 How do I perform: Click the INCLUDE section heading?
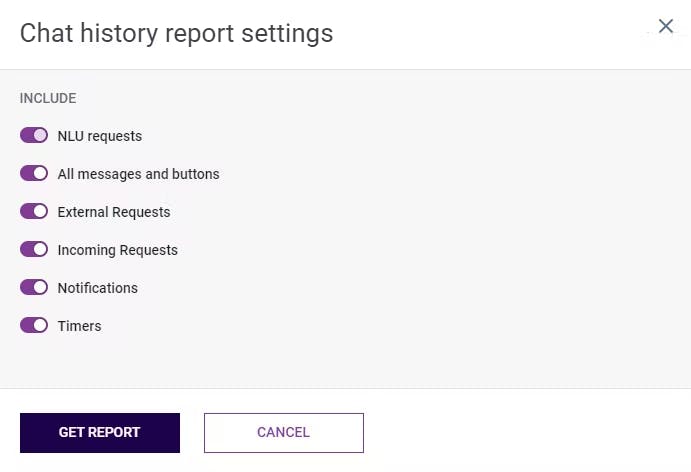tap(48, 99)
